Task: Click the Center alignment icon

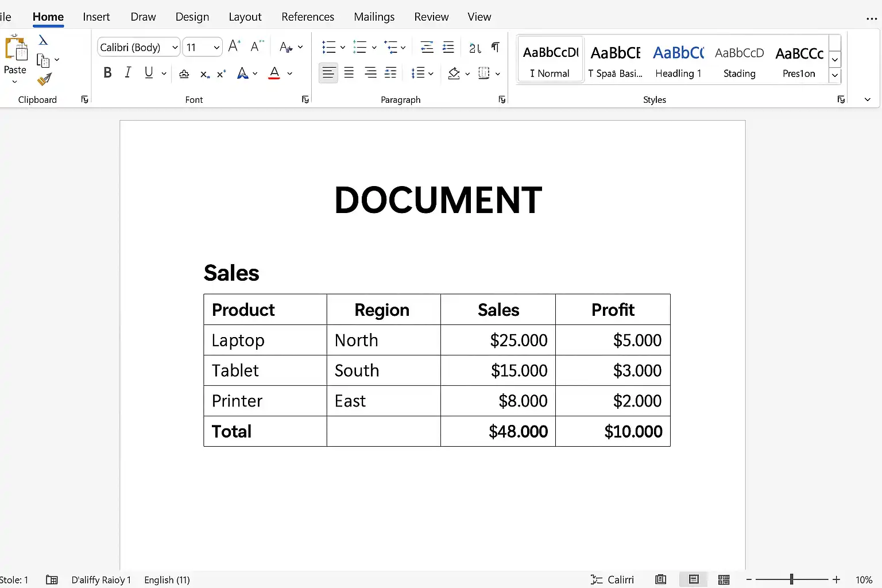Action: [x=349, y=73]
